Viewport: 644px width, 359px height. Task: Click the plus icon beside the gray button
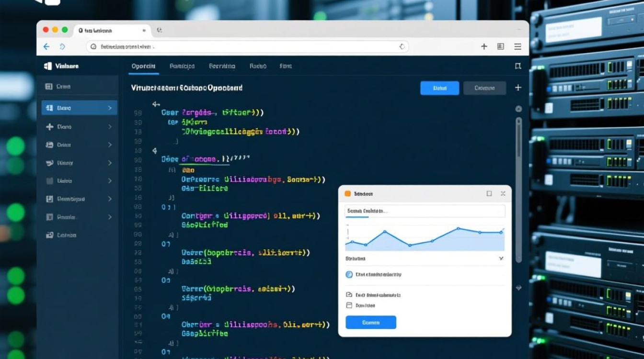(517, 88)
